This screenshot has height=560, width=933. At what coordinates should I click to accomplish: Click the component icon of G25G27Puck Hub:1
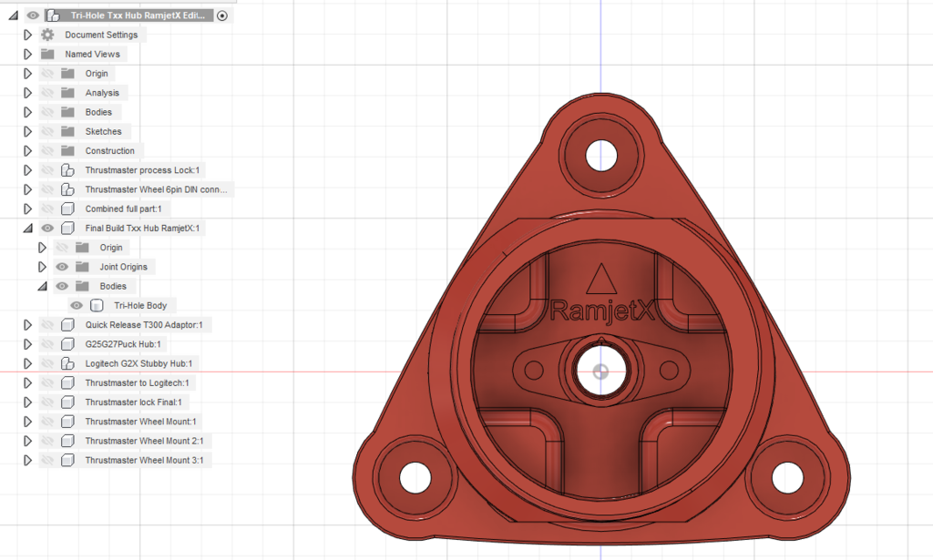point(67,344)
